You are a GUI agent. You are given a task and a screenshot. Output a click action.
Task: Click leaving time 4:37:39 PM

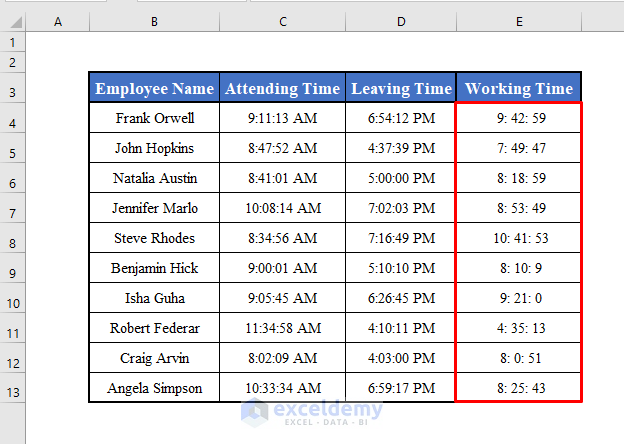[401, 148]
